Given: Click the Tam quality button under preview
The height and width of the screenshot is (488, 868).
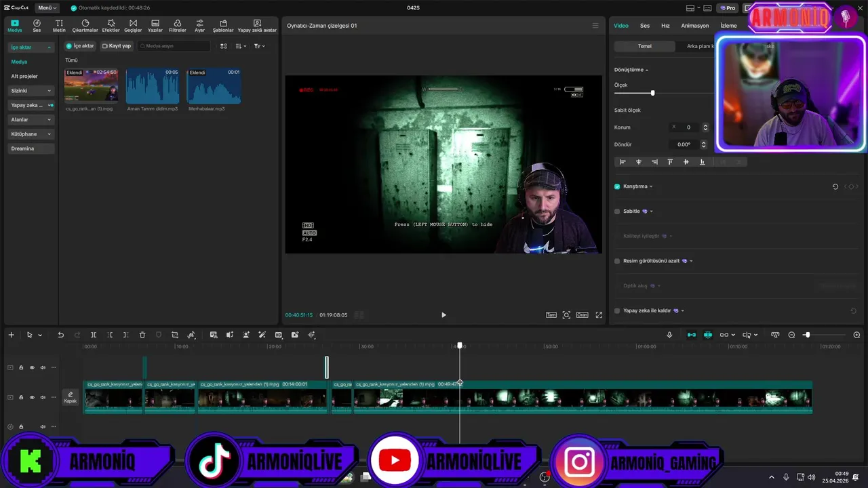Looking at the screenshot, I should click(551, 315).
